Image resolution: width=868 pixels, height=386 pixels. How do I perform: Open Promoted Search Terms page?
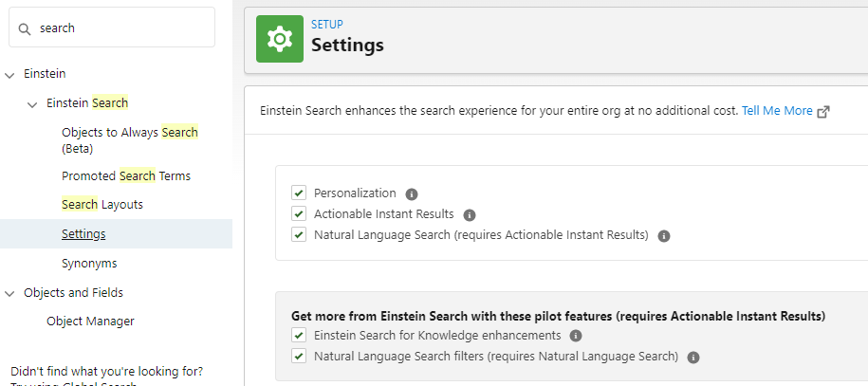coord(126,175)
